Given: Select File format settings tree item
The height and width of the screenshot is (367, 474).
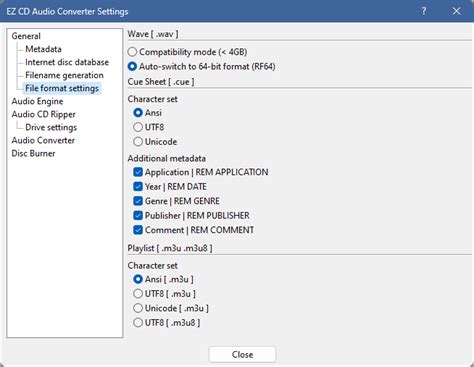Looking at the screenshot, I should tap(62, 88).
